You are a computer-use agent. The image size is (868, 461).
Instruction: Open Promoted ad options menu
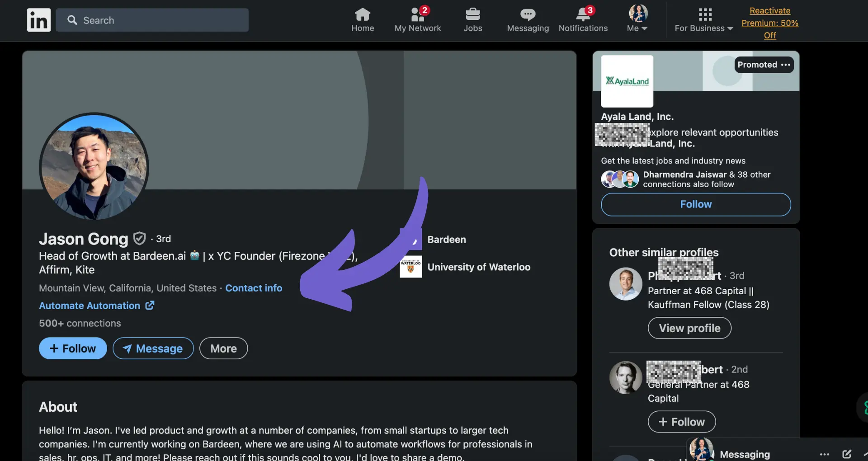(x=786, y=65)
